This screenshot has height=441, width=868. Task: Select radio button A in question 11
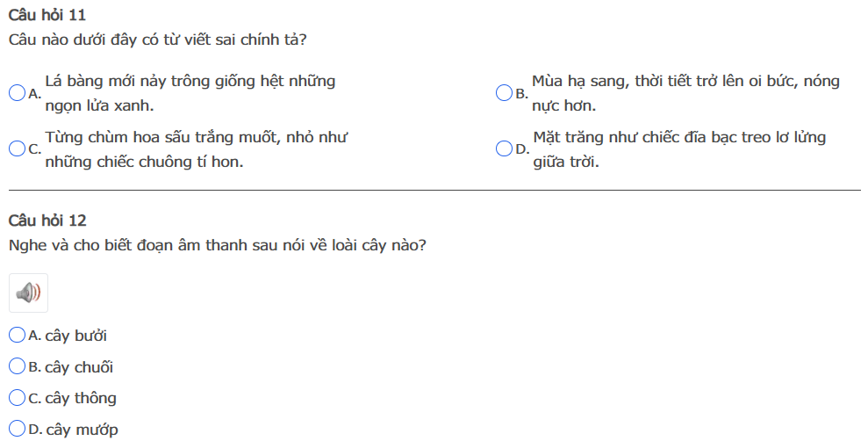(x=17, y=93)
